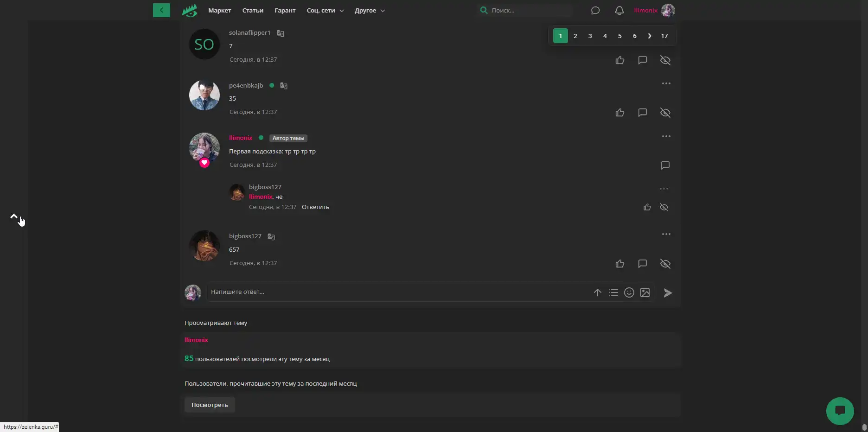Click reply icon on pe4enbkajb's comment
The image size is (868, 432).
point(642,113)
